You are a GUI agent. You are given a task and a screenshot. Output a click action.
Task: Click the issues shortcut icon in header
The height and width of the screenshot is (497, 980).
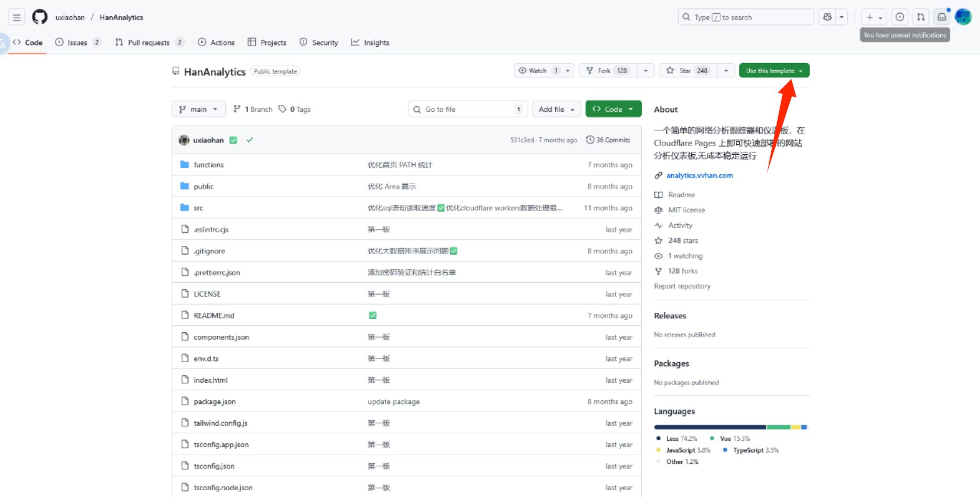coord(900,17)
